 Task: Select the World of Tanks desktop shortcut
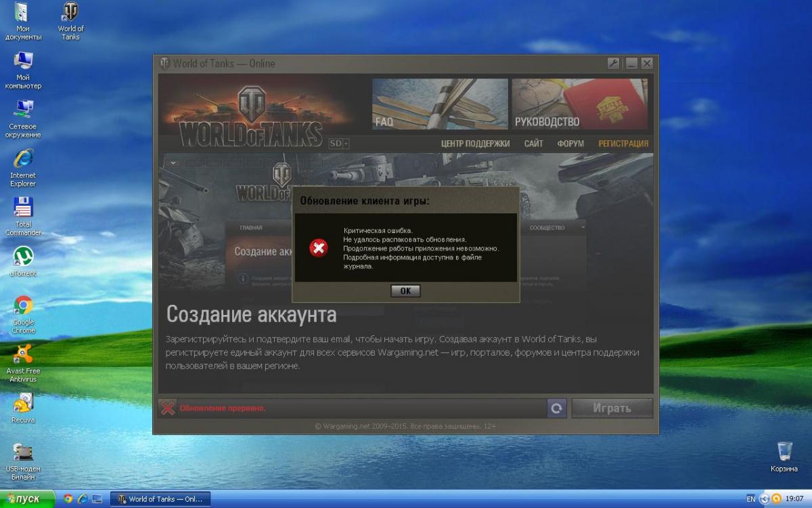pos(70,22)
